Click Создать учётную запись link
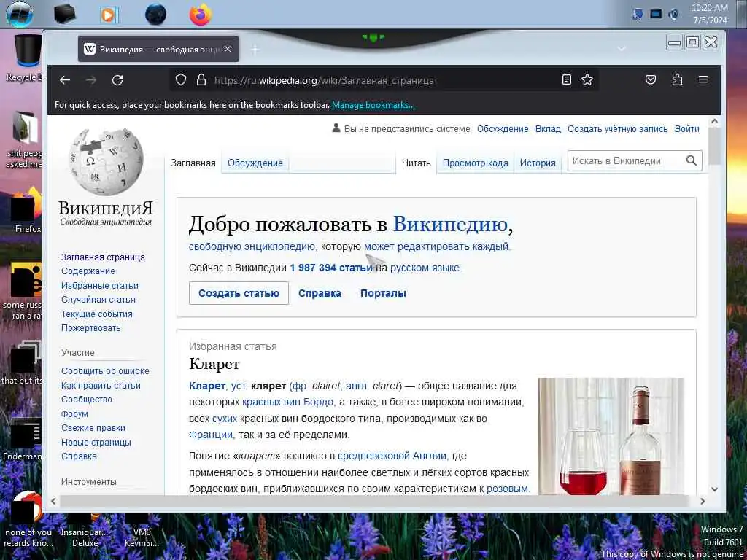The width and height of the screenshot is (747, 560). [x=617, y=128]
